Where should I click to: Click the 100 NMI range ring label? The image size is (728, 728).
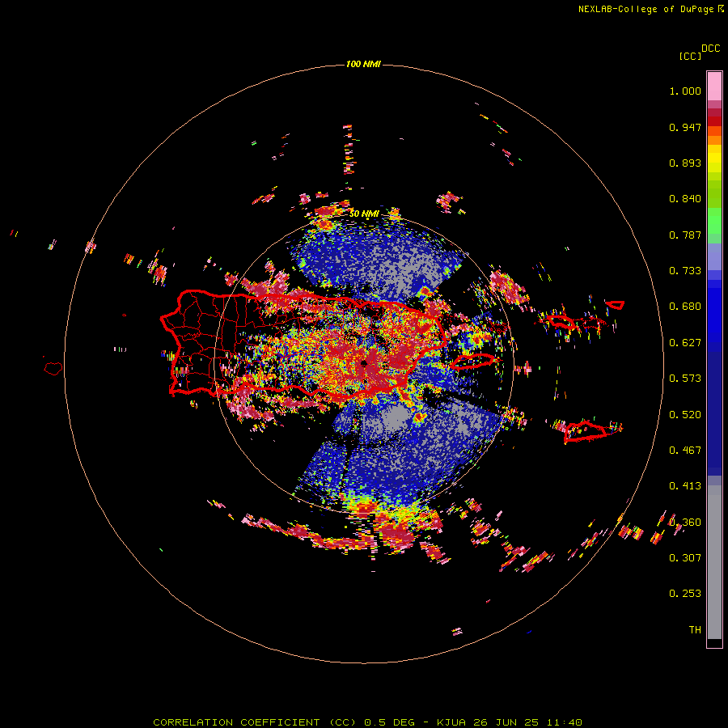pyautogui.click(x=363, y=64)
